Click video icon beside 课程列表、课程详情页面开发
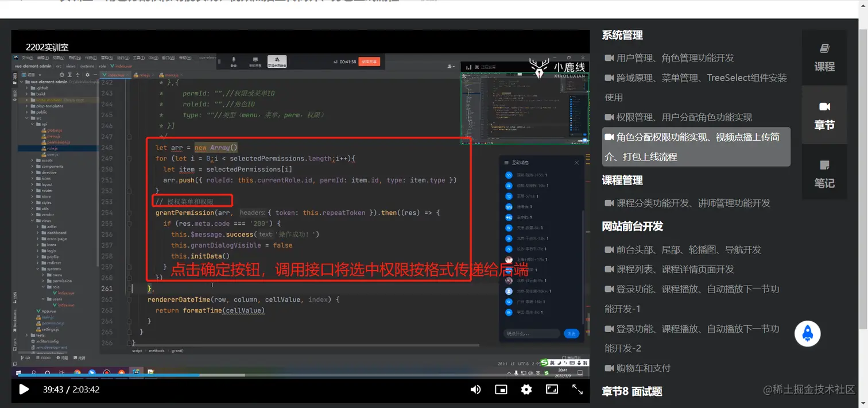 pyautogui.click(x=609, y=270)
